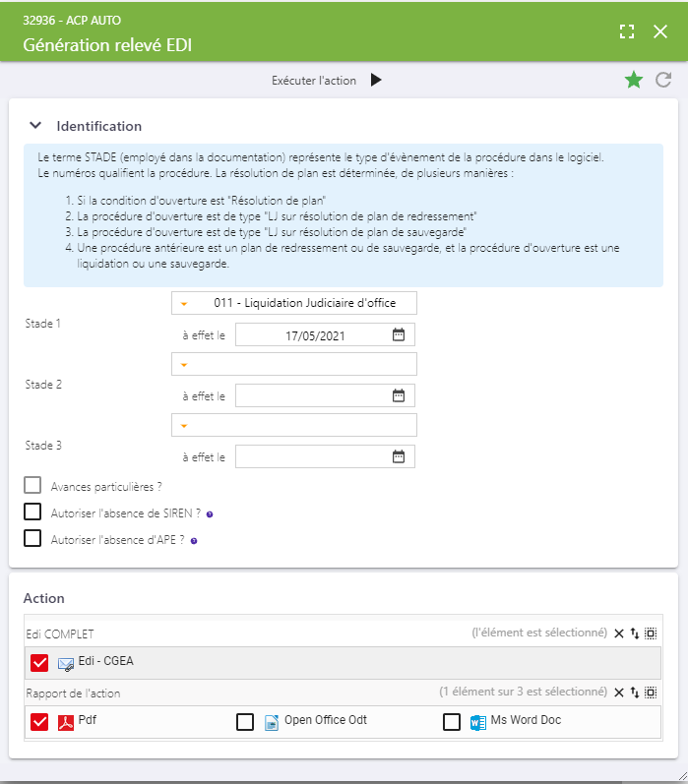Open calendar picker for Stade 1 date
688x784 pixels.
(x=399, y=334)
